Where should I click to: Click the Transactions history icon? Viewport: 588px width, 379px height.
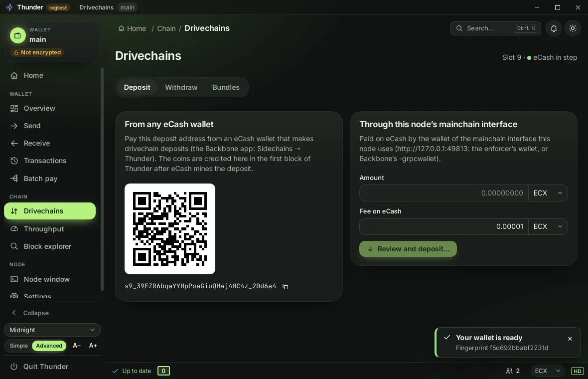point(14,161)
